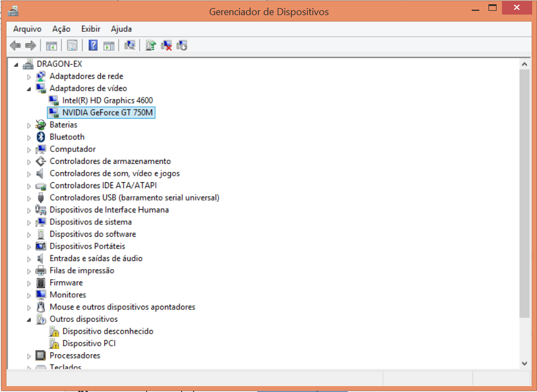
Task: Select Dispositivo desconhecido entry
Action: pyautogui.click(x=108, y=331)
